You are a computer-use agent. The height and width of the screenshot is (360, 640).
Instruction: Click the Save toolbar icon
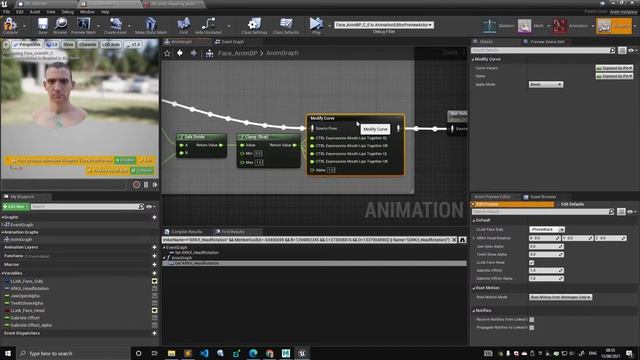coord(42,24)
